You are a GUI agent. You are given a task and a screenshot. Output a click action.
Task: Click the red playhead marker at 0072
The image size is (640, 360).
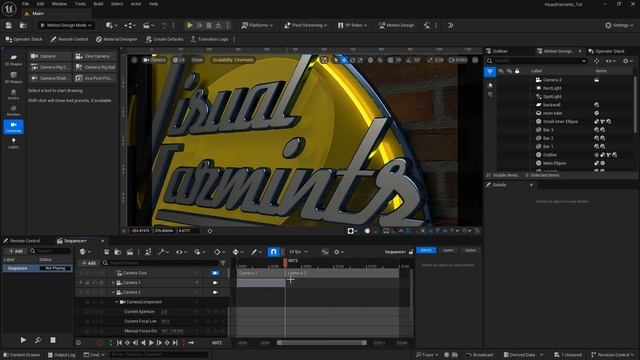click(x=285, y=262)
